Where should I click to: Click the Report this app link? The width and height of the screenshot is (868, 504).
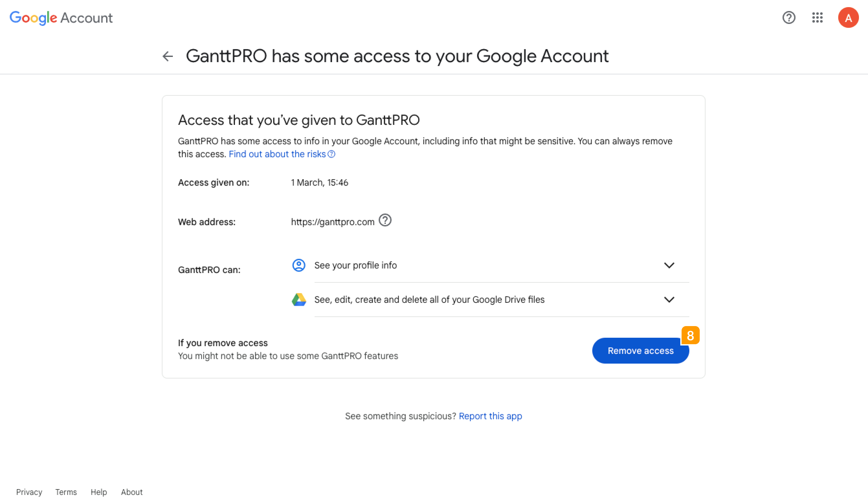[x=490, y=415]
